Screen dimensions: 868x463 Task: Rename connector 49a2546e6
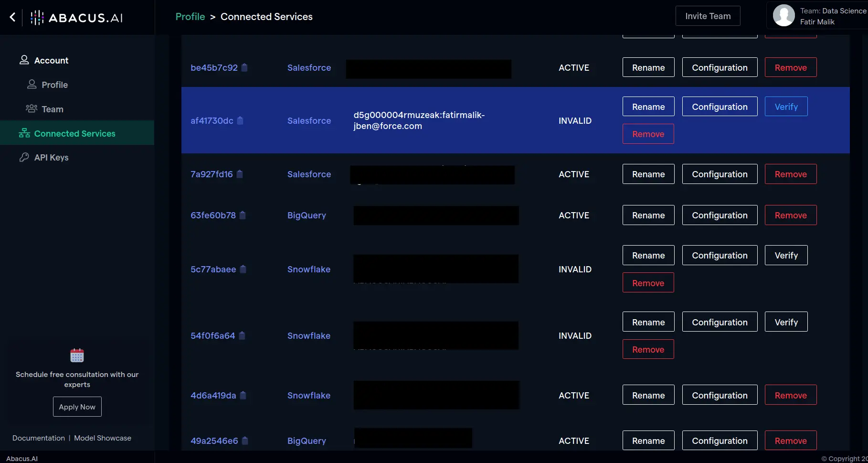point(648,441)
